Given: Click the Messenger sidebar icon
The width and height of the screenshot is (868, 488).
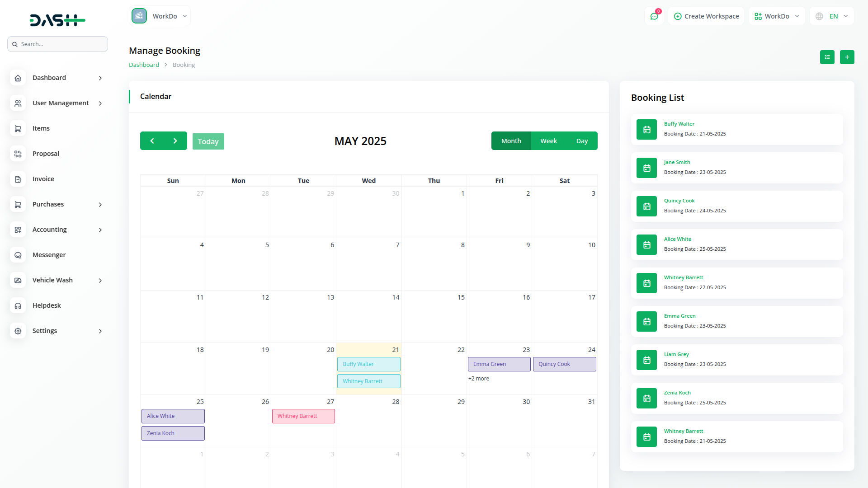Looking at the screenshot, I should point(18,255).
